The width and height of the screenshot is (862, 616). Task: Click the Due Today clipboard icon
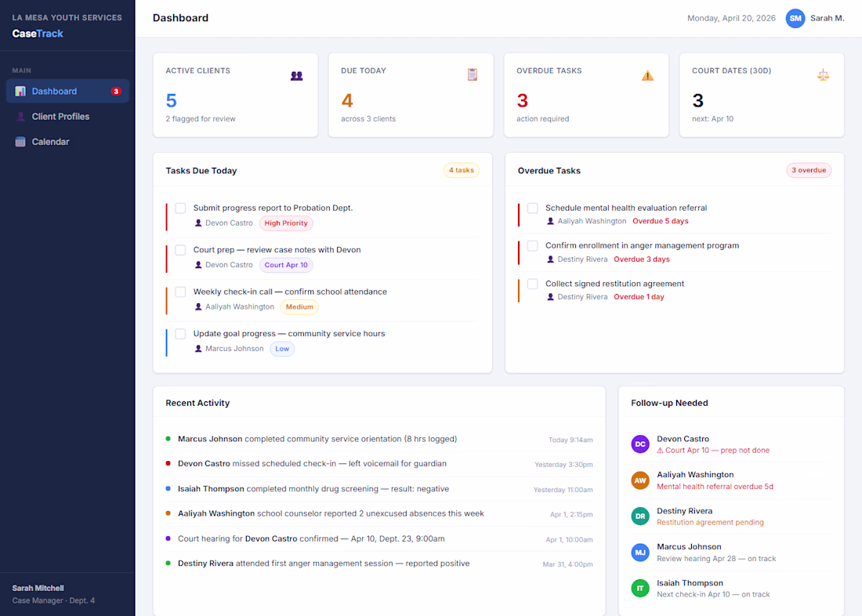(x=473, y=74)
